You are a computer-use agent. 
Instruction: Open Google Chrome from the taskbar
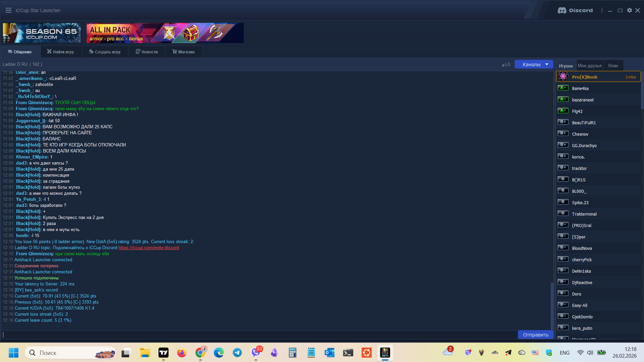click(x=200, y=353)
